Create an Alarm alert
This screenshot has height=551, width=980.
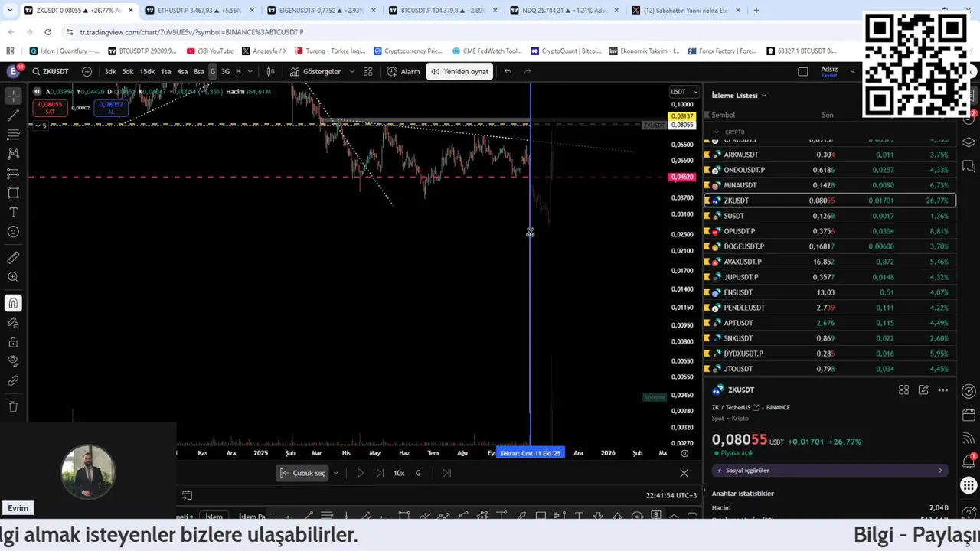403,71
